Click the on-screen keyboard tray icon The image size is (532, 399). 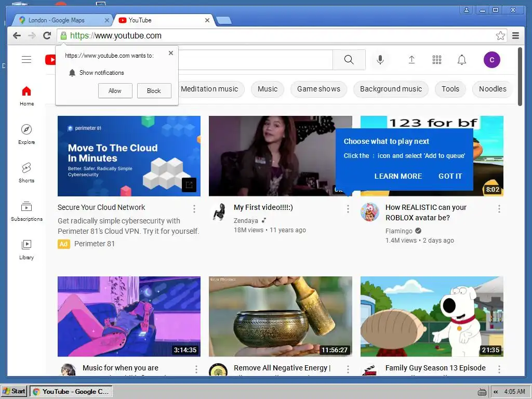tap(482, 392)
